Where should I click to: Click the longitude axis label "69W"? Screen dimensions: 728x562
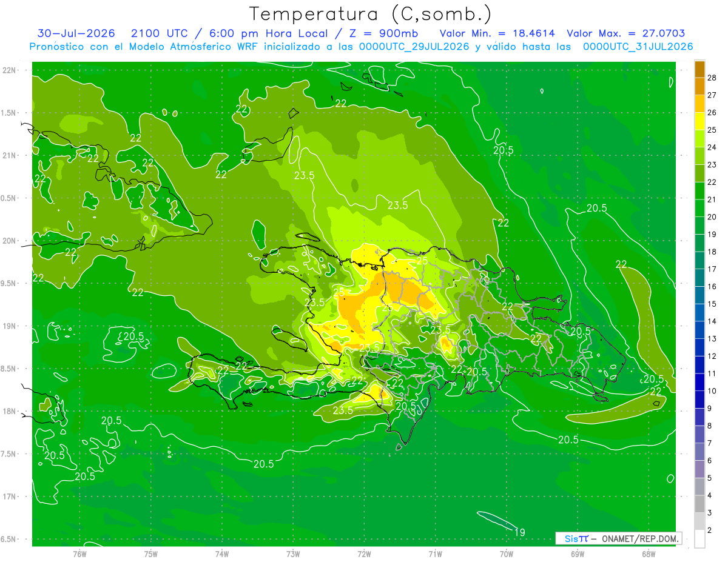[578, 554]
